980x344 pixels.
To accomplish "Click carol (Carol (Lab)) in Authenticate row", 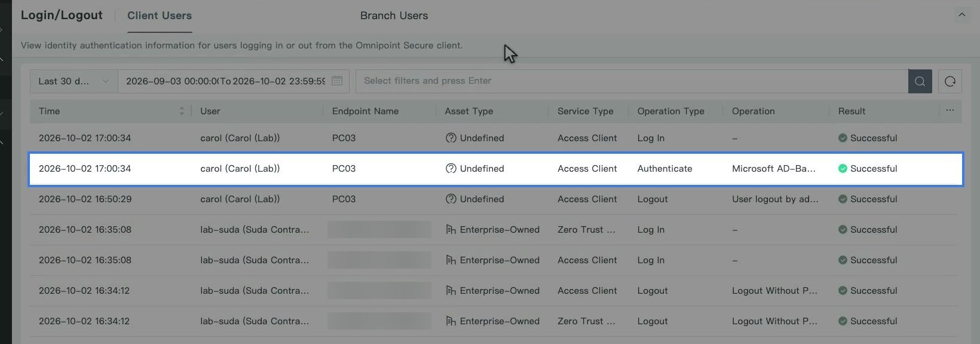I will [240, 169].
